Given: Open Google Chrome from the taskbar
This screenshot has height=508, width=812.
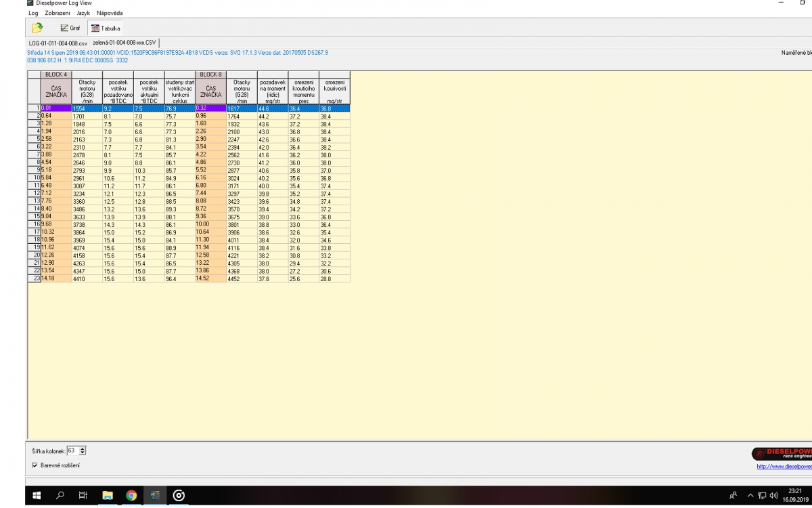Looking at the screenshot, I should pos(132,496).
